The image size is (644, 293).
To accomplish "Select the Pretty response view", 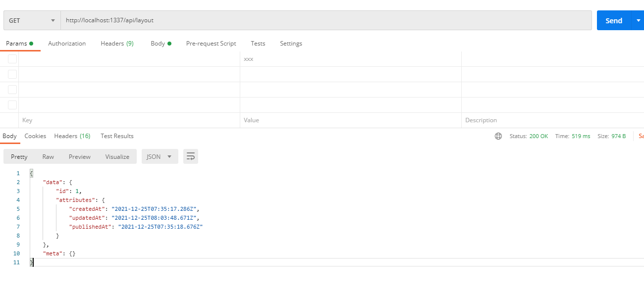I will [x=19, y=156].
